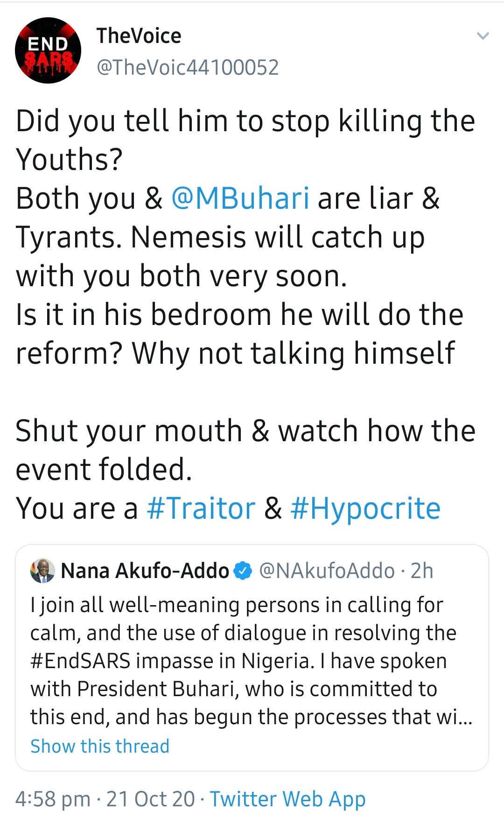Tap the main tweet text

pos(245,314)
